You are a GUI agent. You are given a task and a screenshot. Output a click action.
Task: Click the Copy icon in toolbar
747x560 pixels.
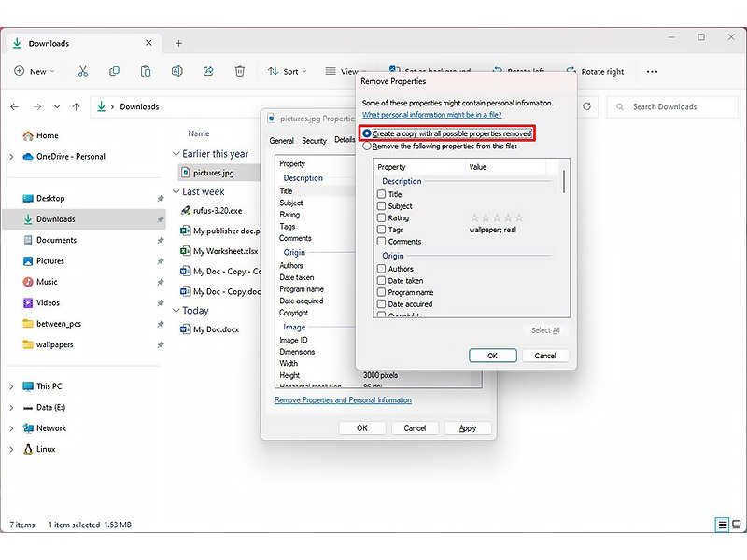pos(114,72)
